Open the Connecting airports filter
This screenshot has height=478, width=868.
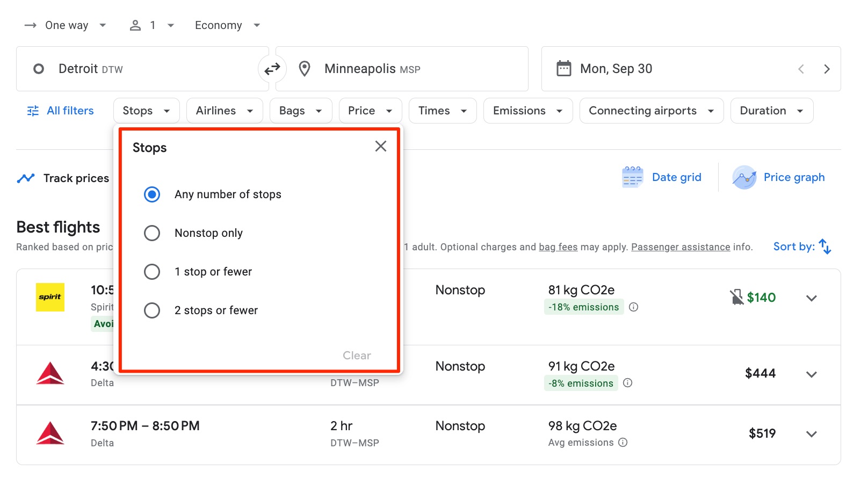(652, 111)
